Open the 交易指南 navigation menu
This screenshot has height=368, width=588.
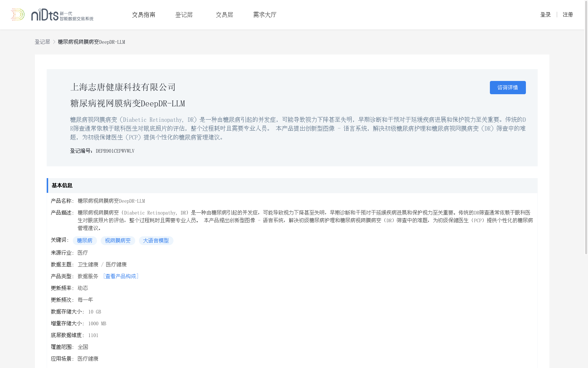coord(144,15)
